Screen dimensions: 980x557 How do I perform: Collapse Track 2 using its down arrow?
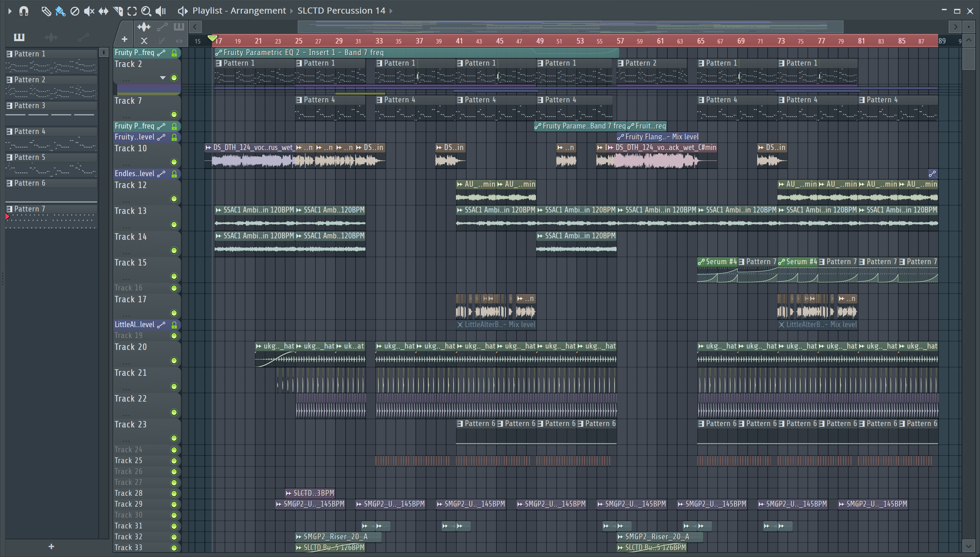click(x=163, y=78)
